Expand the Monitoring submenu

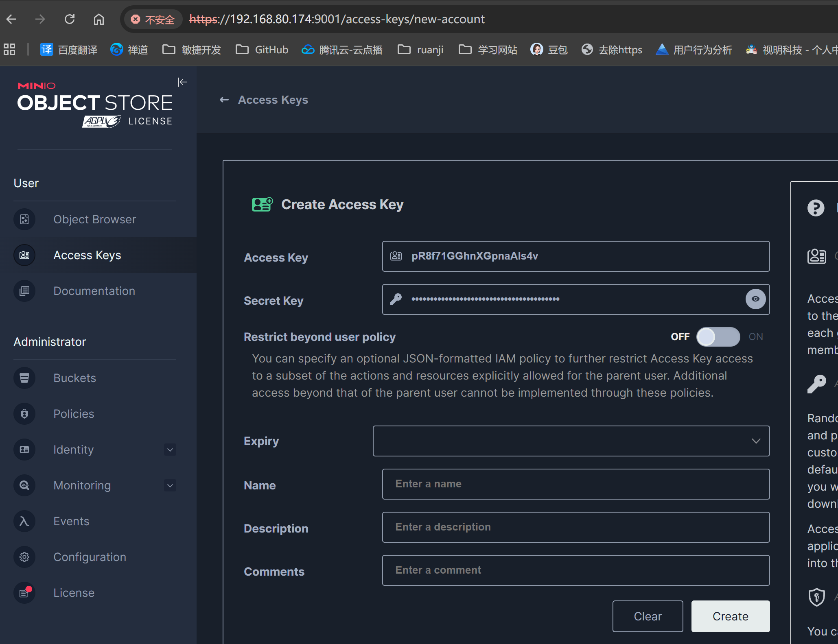[170, 486]
